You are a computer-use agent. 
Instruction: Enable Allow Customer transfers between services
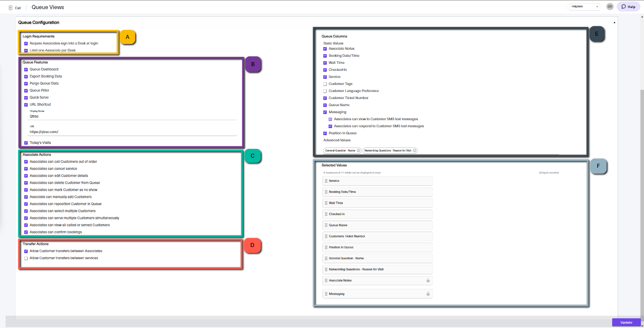[x=26, y=258]
